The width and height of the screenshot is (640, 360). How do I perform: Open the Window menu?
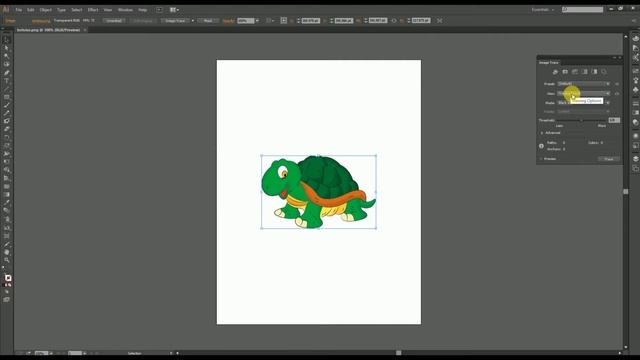[x=125, y=9]
